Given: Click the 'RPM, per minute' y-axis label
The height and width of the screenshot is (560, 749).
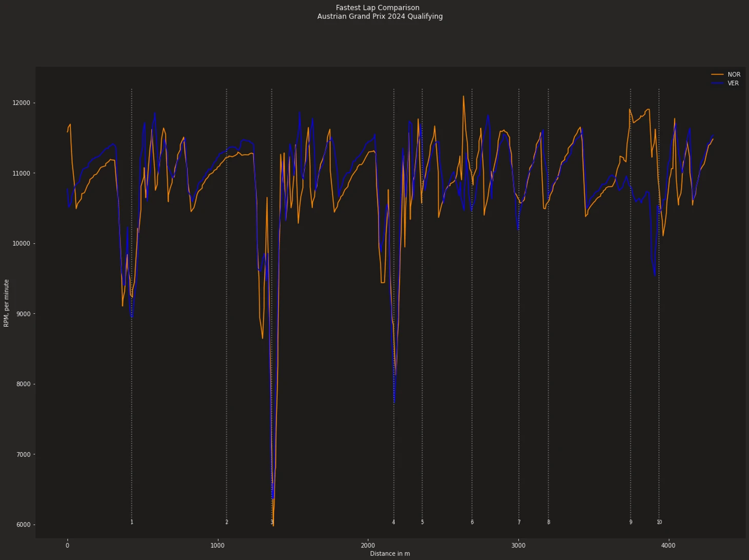Looking at the screenshot, I should (x=7, y=303).
